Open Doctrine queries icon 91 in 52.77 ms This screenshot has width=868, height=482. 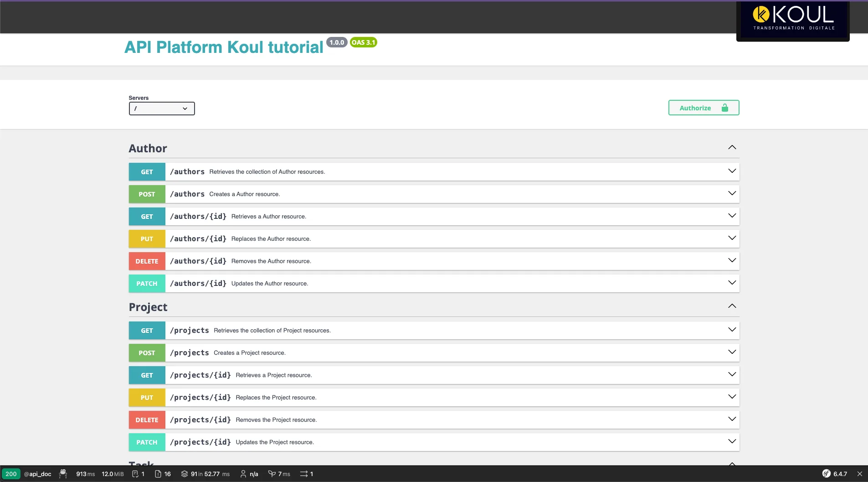click(205, 474)
